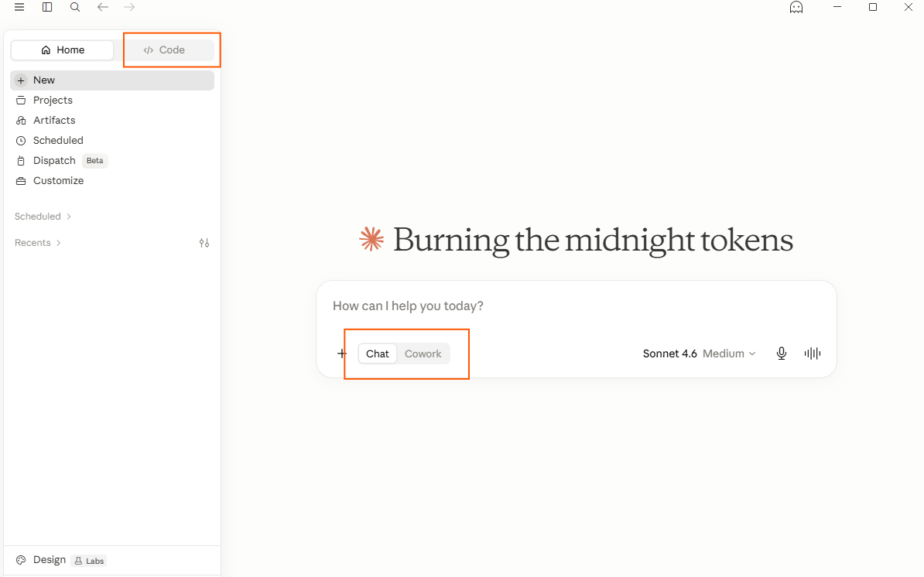The height and width of the screenshot is (577, 924).
Task: Open the Sonnet 4.6 model dropdown
Action: (699, 353)
